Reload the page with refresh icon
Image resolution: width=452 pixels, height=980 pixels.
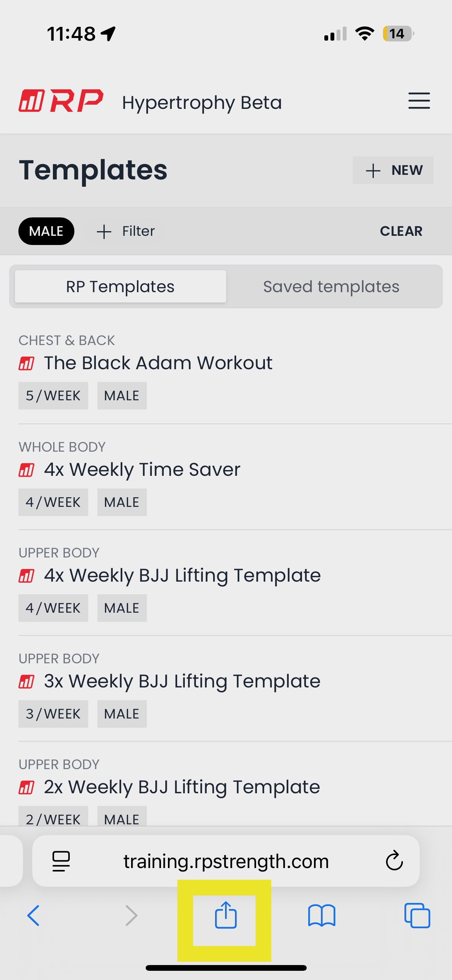click(394, 861)
